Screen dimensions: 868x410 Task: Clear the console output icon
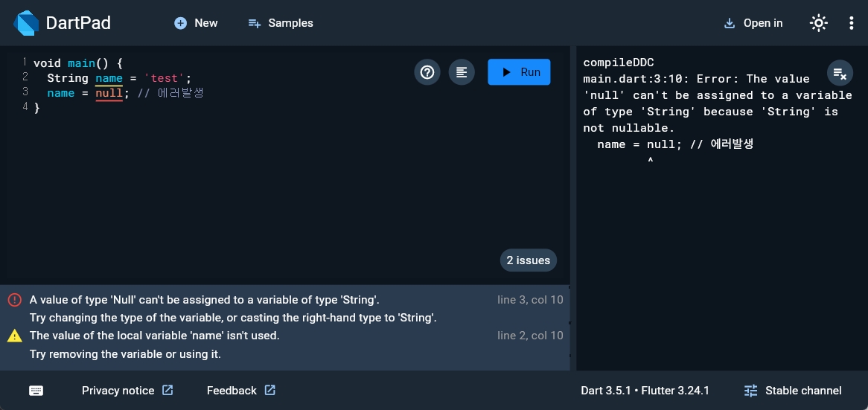pos(840,73)
